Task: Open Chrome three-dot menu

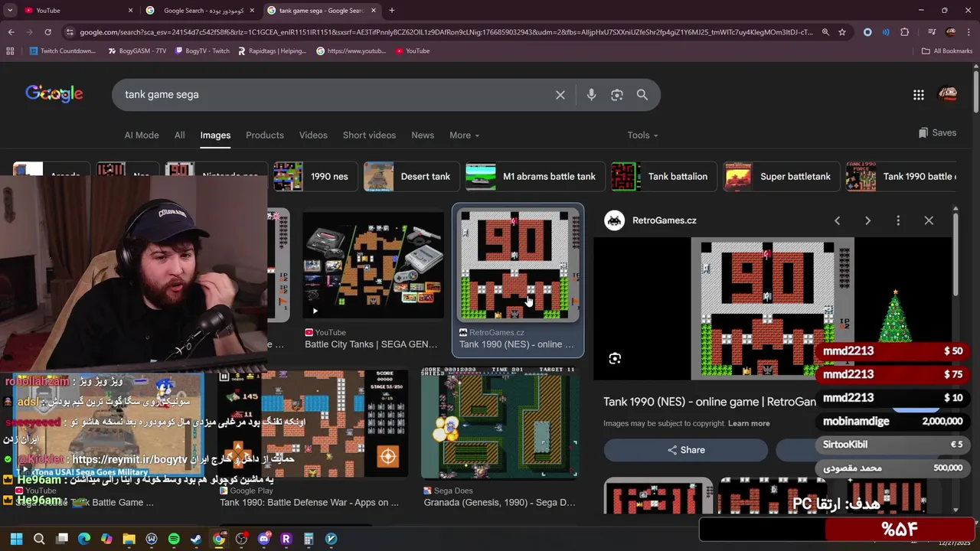Action: (x=970, y=32)
